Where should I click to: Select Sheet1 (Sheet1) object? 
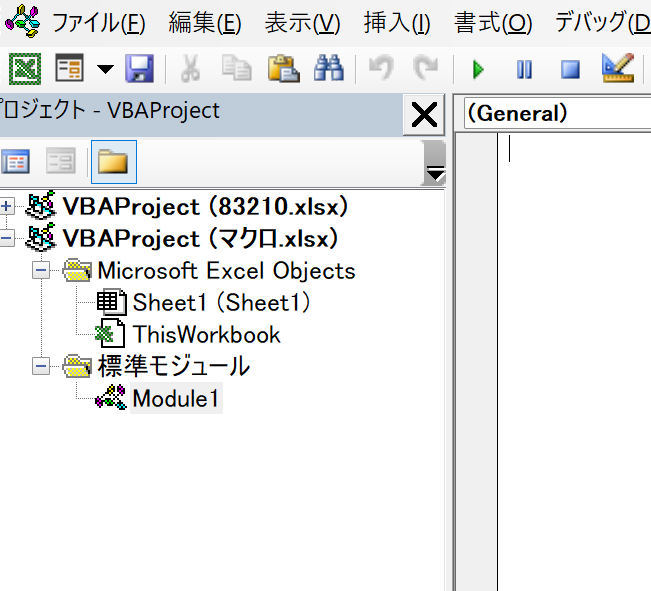coord(222,302)
